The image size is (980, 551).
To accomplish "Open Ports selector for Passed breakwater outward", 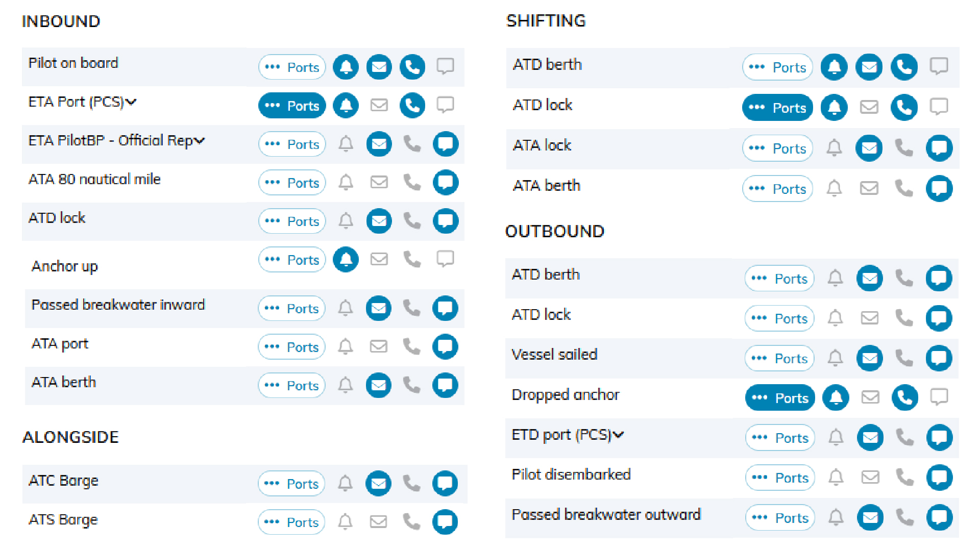I will [780, 518].
